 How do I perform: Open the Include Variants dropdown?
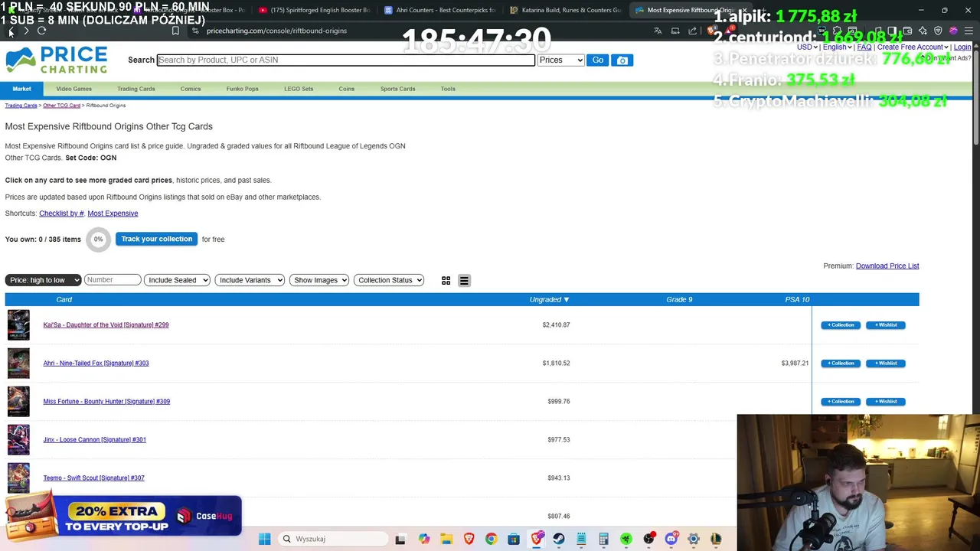point(250,280)
